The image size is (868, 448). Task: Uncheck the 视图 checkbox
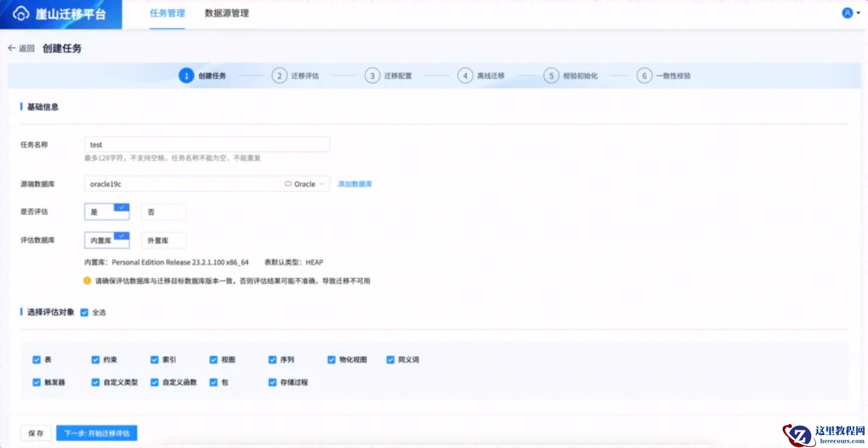click(x=214, y=360)
